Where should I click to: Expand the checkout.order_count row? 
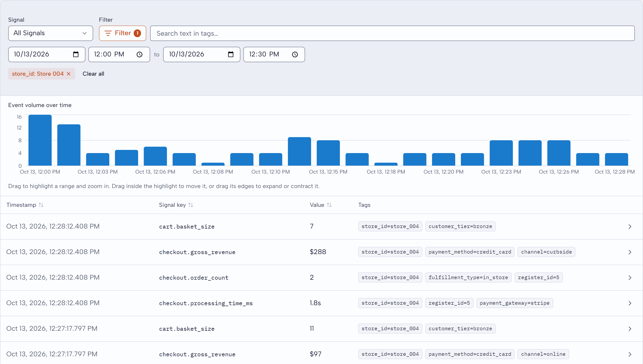click(x=630, y=277)
